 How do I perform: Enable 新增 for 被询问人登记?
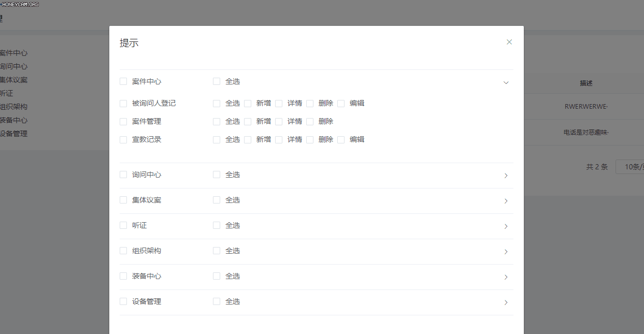pos(248,103)
